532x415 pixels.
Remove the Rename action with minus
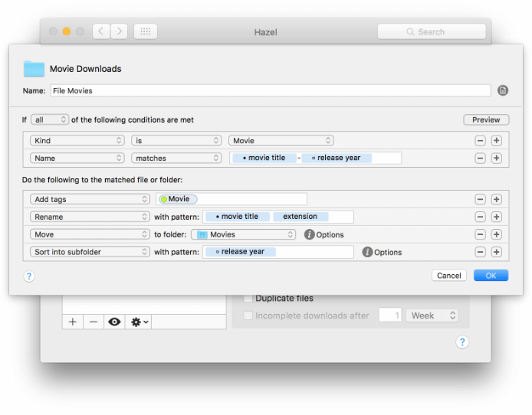[480, 217]
